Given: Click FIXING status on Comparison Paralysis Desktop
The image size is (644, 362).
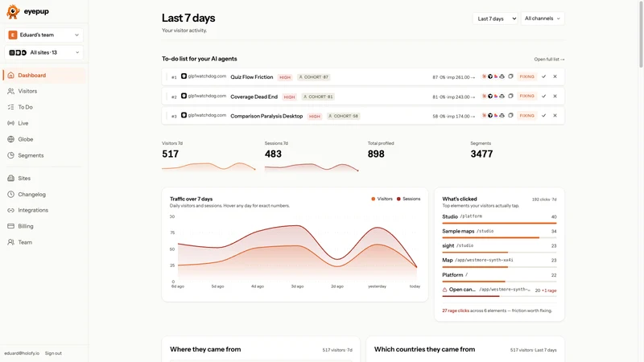Looking at the screenshot, I should 527,115.
